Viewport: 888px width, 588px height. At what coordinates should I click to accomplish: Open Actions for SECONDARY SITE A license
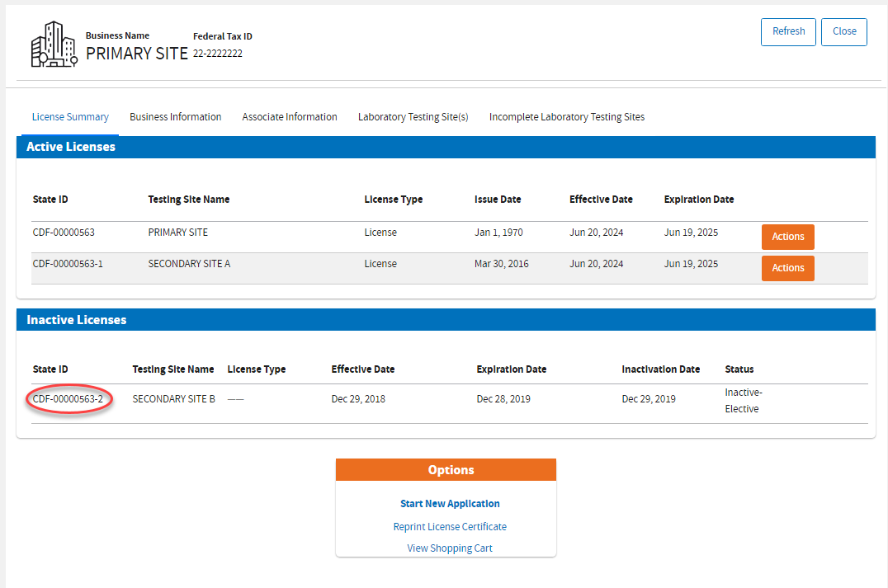[787, 268]
